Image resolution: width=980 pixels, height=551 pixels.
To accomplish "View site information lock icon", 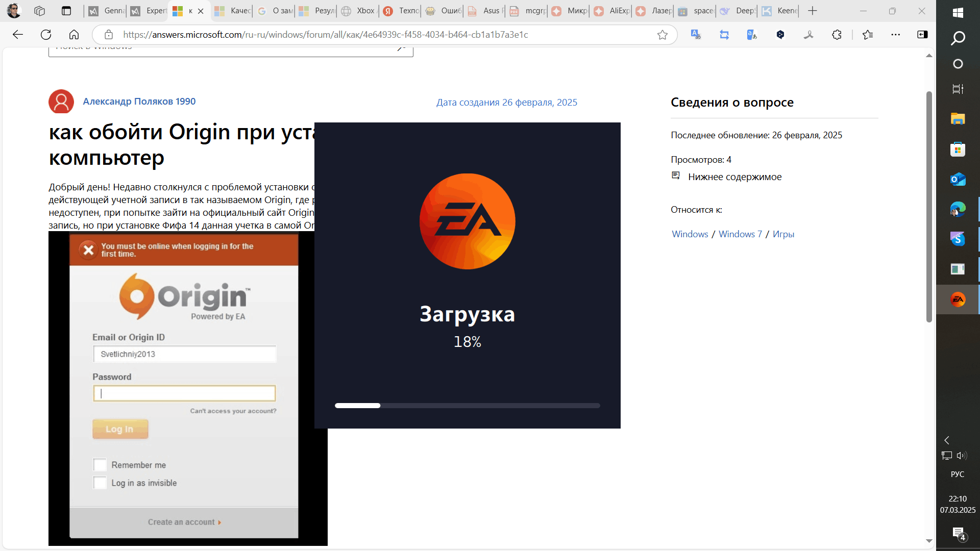I will (x=108, y=35).
